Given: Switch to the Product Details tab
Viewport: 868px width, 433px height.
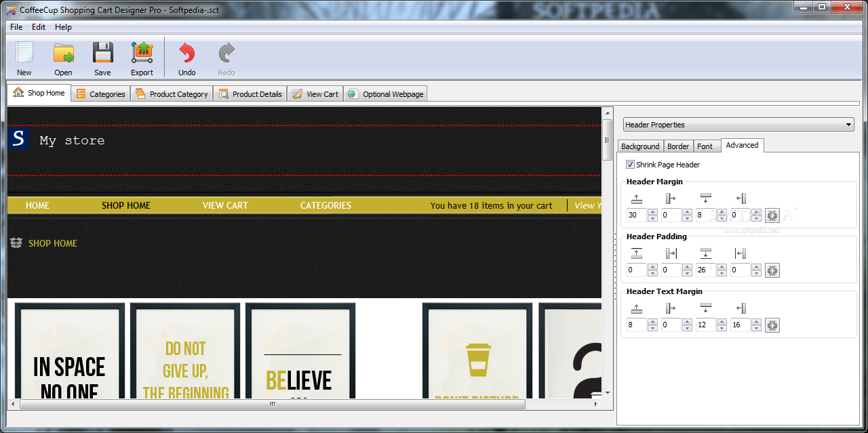Looking at the screenshot, I should click(x=250, y=94).
